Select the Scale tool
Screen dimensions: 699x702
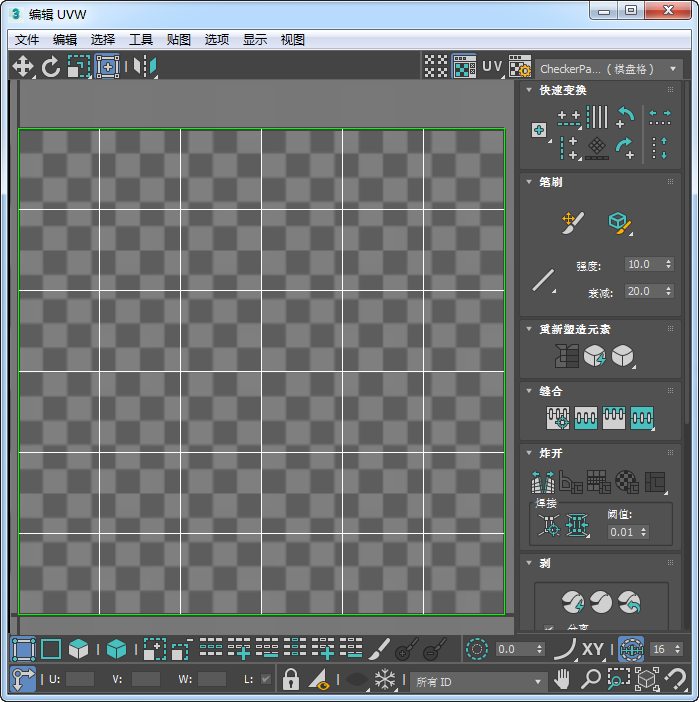[79, 67]
